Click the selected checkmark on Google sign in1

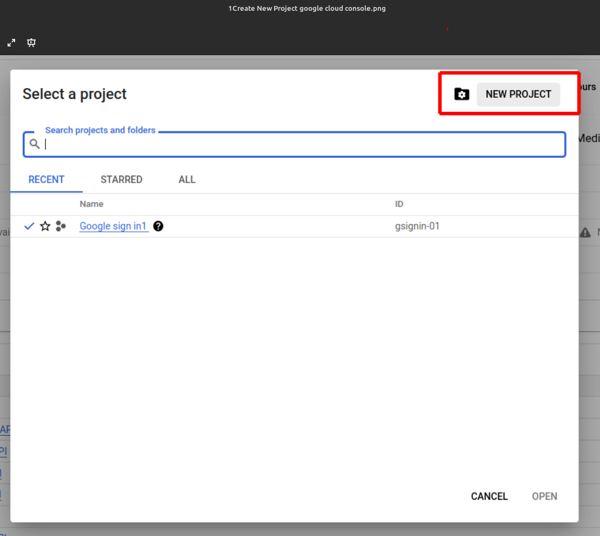point(29,226)
